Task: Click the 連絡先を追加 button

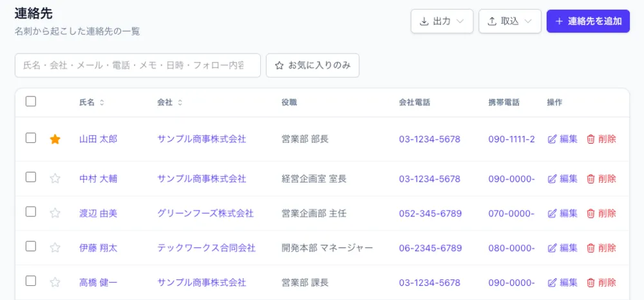Action: pyautogui.click(x=588, y=21)
